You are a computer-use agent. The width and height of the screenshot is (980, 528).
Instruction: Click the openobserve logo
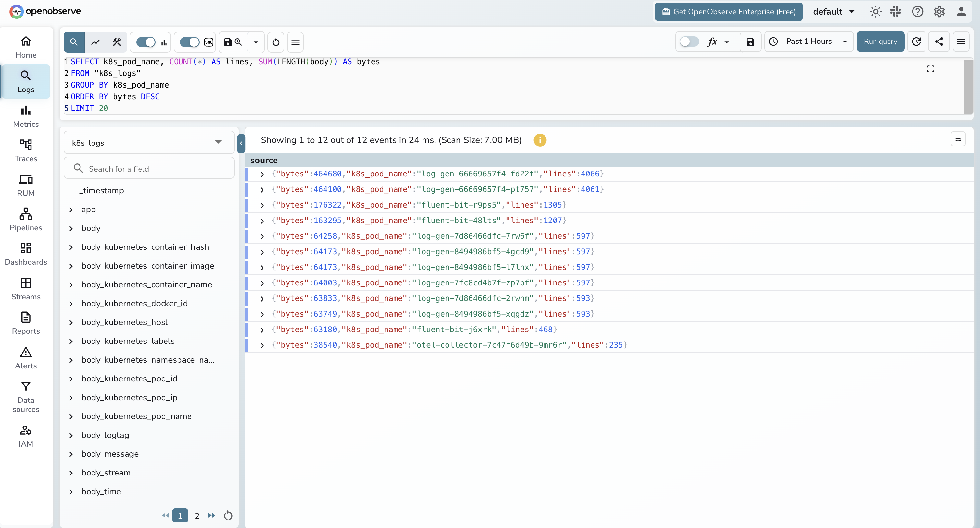(45, 11)
